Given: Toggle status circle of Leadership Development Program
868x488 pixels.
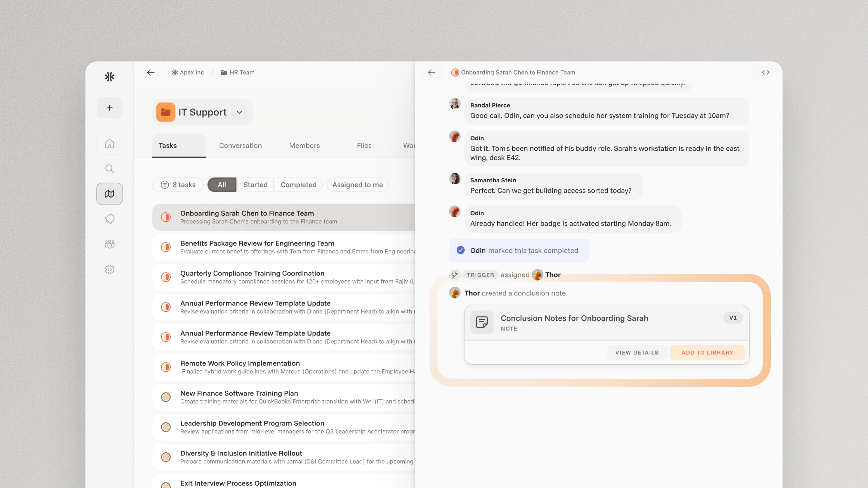Looking at the screenshot, I should pyautogui.click(x=165, y=427).
